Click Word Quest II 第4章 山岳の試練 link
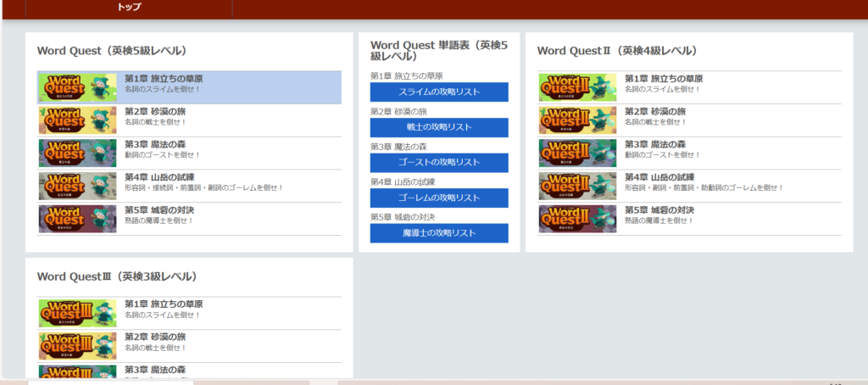 coord(659,177)
